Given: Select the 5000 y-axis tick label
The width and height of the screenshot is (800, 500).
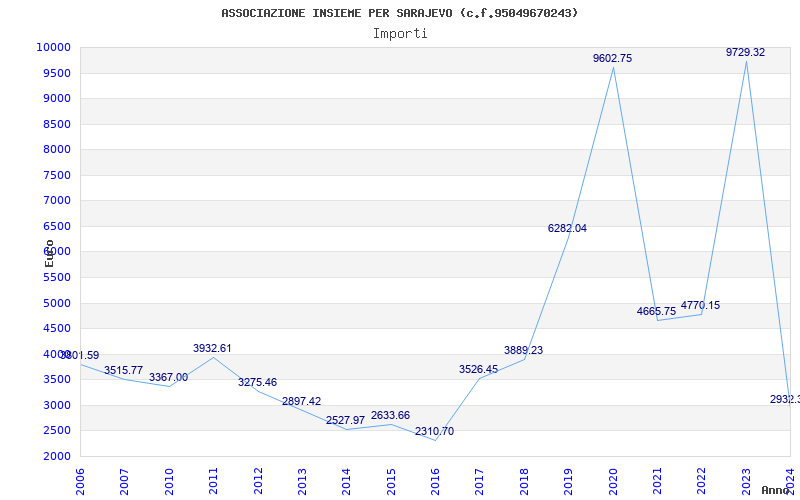Looking at the screenshot, I should click(x=56, y=303).
